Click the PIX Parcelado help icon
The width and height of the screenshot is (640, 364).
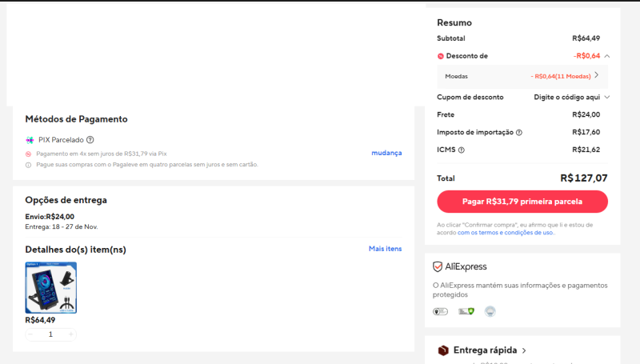90,140
